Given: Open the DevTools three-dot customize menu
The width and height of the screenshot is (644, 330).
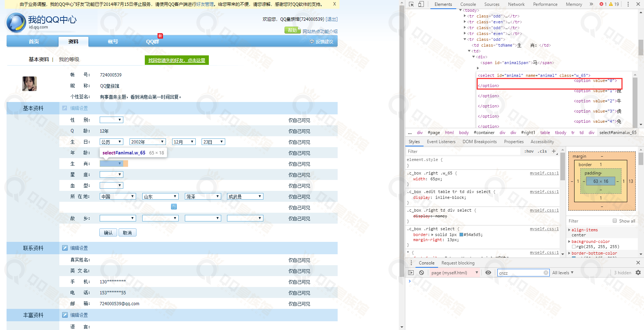Looking at the screenshot, I should [628, 4].
